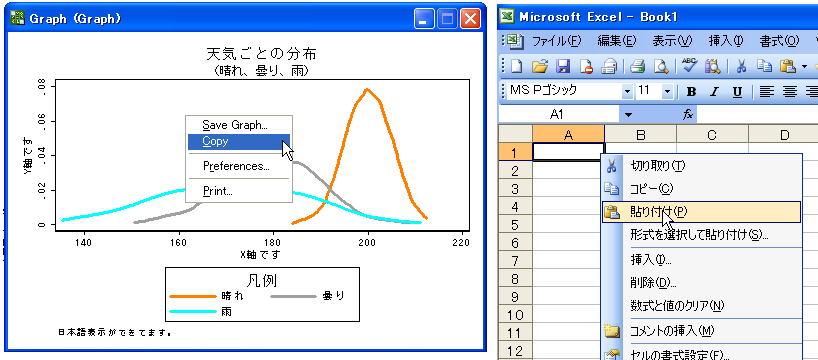Click Excel application icon in title bar
This screenshot has width=818, height=360.
[507, 17]
